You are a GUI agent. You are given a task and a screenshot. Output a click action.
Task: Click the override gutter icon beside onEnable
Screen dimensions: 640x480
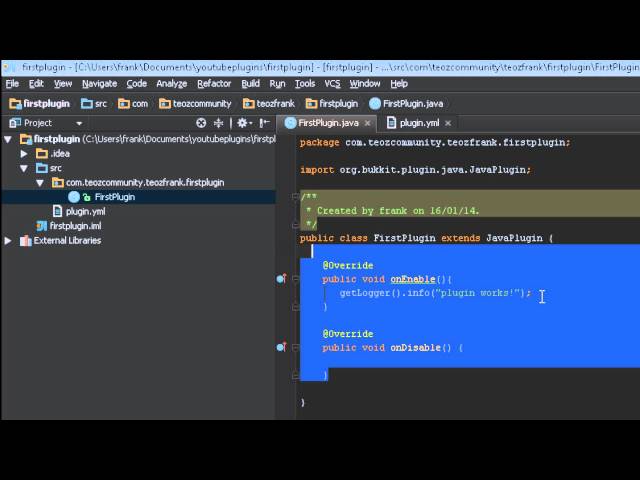(282, 279)
